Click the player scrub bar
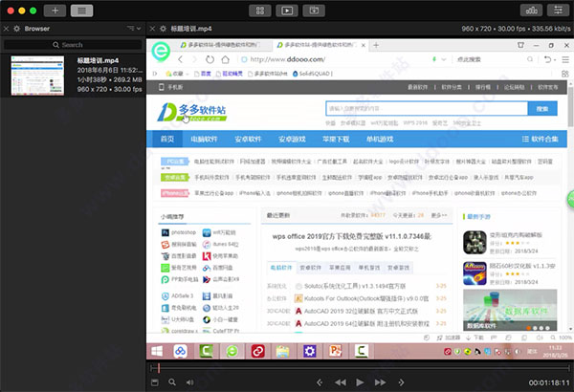This screenshot has width=574, height=392. [360, 368]
